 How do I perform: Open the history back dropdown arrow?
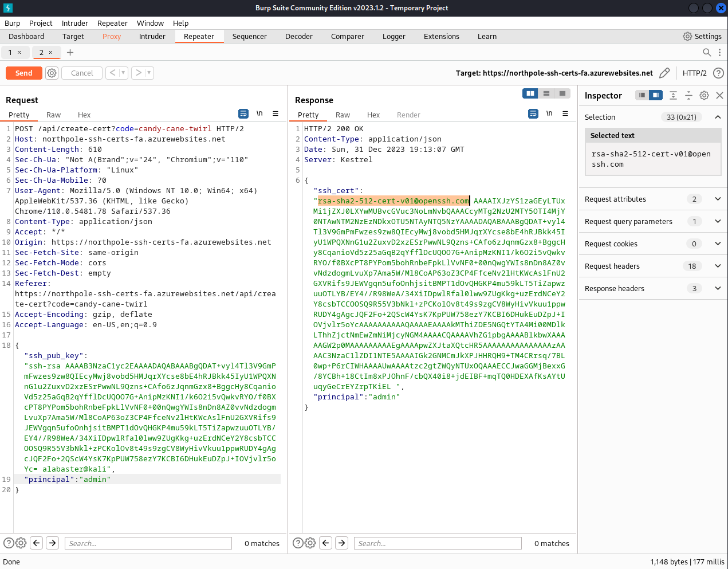tap(123, 73)
